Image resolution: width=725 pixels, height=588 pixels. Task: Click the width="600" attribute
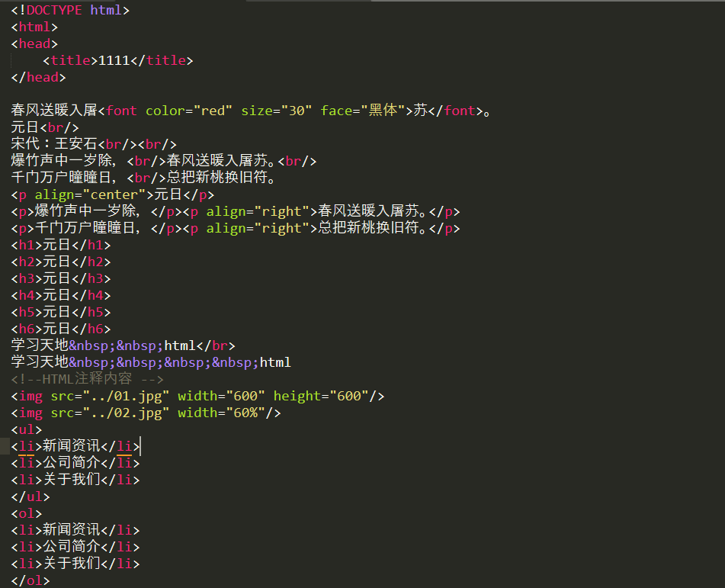point(221,396)
